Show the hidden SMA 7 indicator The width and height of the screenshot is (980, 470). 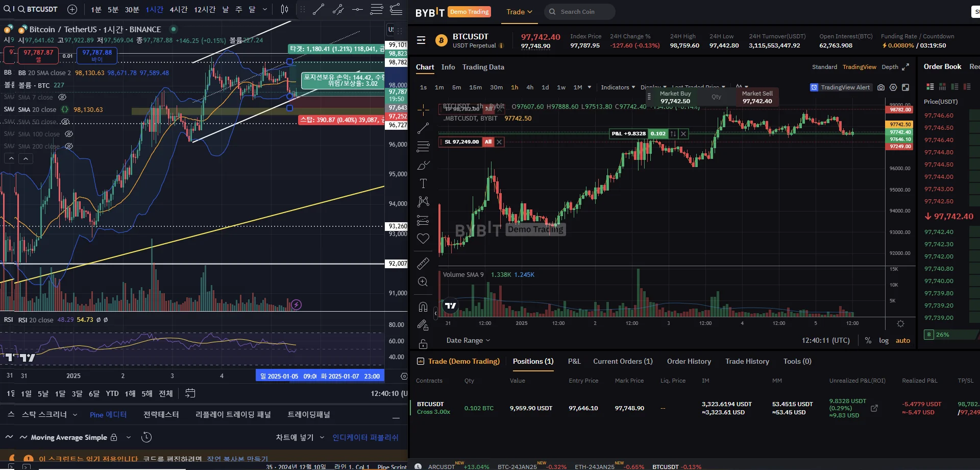62,97
